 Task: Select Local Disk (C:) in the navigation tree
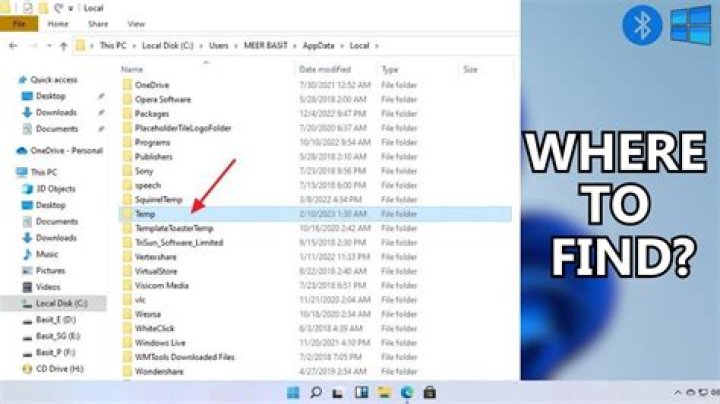tap(61, 302)
